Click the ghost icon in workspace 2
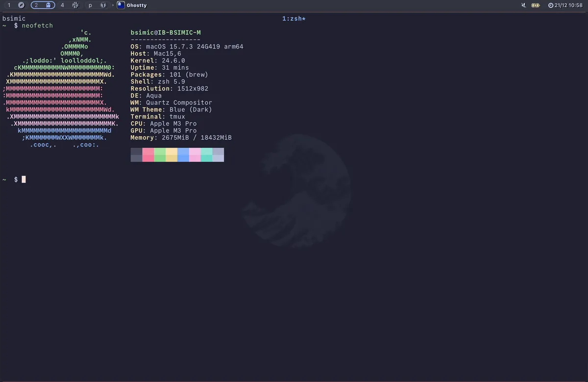The width and height of the screenshot is (588, 382). (48, 5)
